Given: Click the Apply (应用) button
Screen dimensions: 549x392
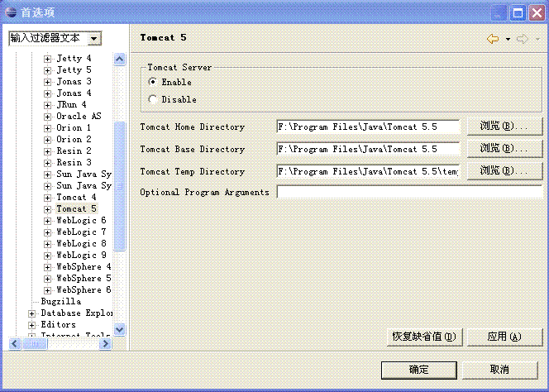Looking at the screenshot, I should tap(504, 337).
